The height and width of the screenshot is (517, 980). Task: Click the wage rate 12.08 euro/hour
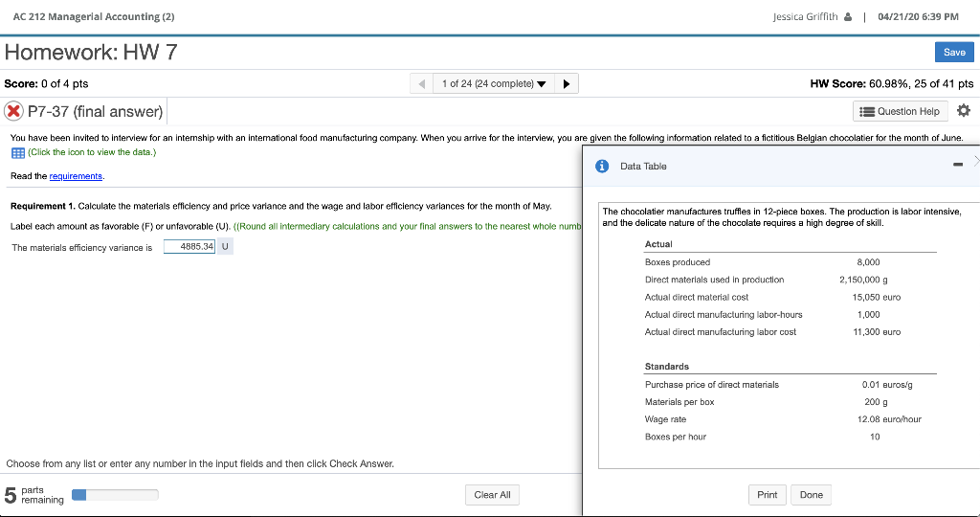(889, 419)
